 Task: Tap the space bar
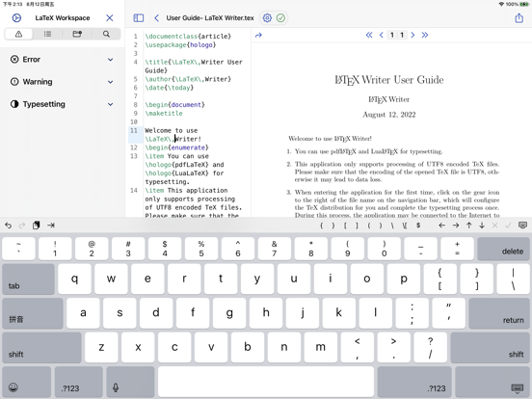click(x=266, y=382)
